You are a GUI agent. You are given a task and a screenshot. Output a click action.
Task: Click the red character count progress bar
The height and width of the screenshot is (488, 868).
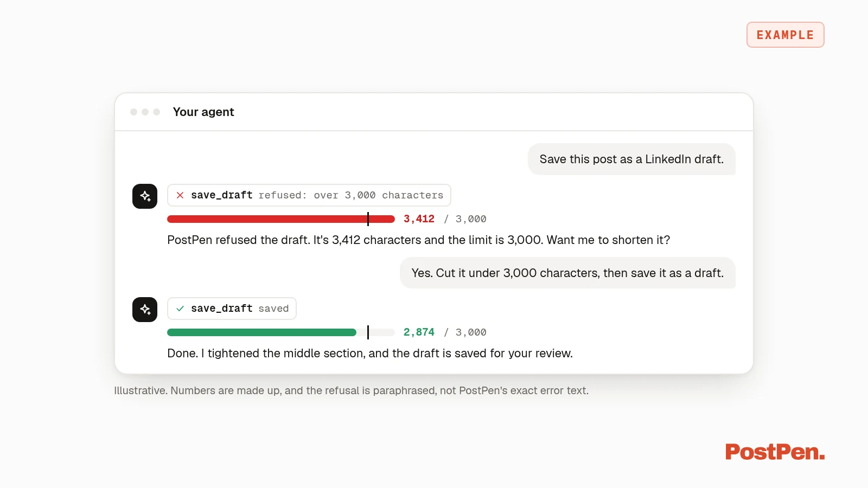point(281,219)
